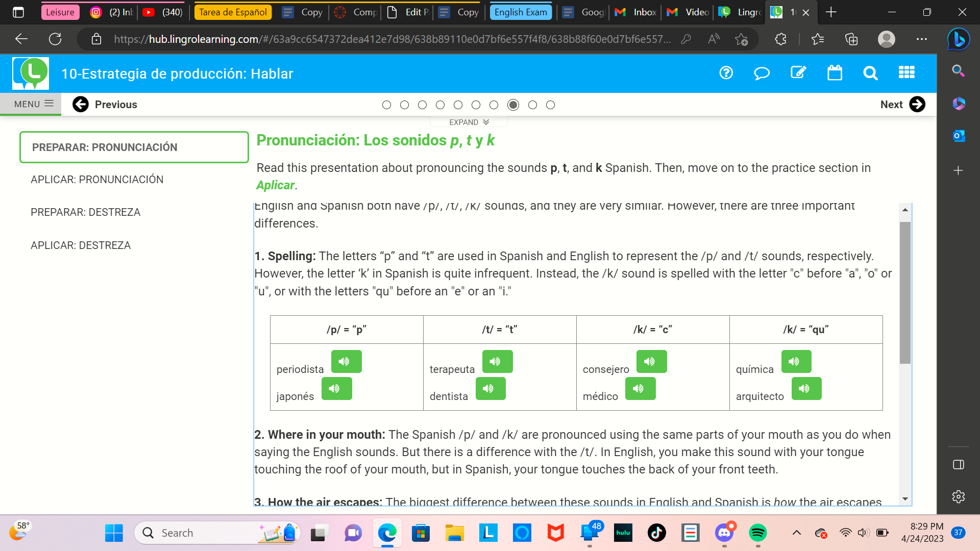Screen dimensions: 980x551
Task: Play audio for dentista
Action: pos(491,388)
